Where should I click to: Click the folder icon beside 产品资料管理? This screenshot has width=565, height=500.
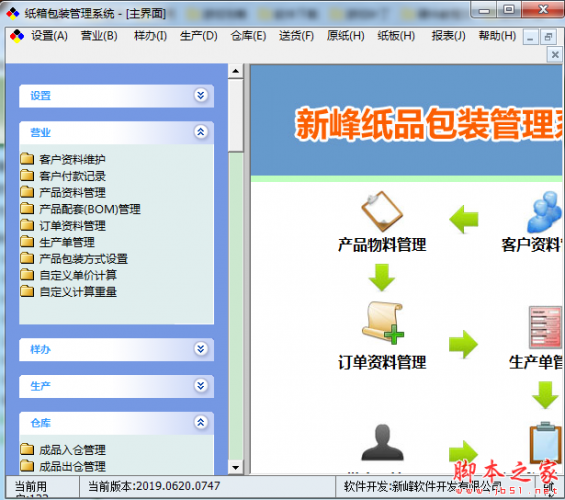27,192
